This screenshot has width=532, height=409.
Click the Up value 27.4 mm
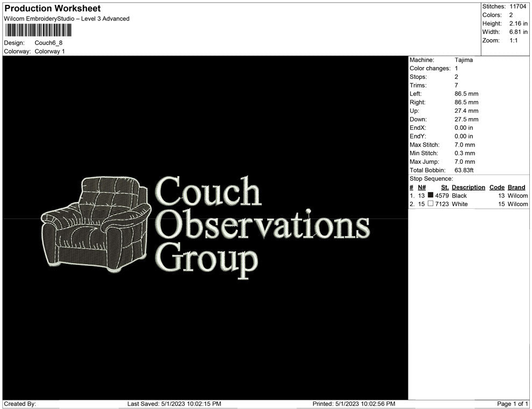[466, 111]
